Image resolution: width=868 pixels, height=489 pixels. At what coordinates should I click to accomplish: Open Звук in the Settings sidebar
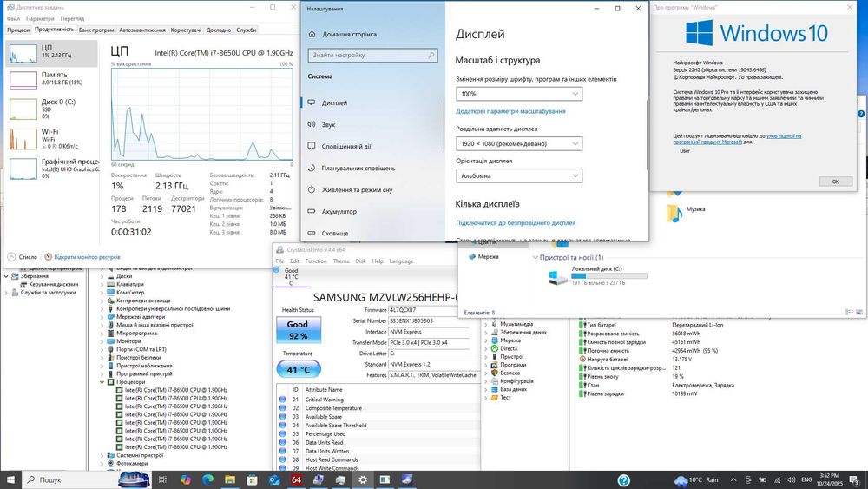(x=328, y=124)
